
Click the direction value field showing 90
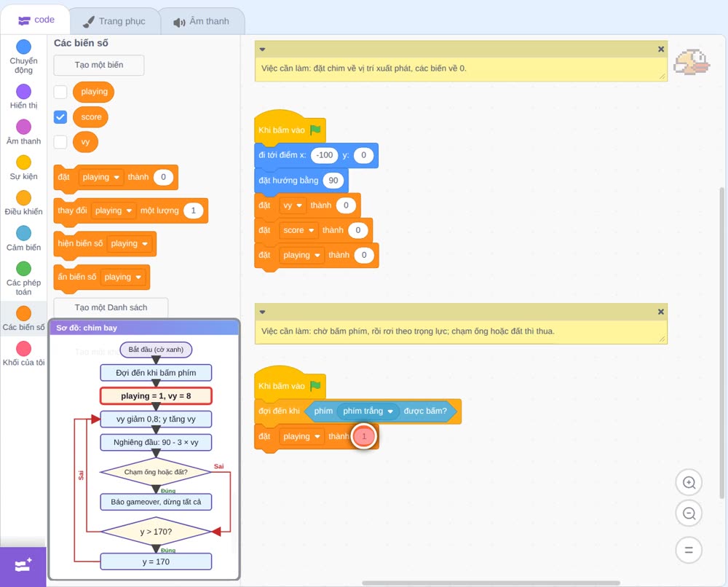(333, 180)
